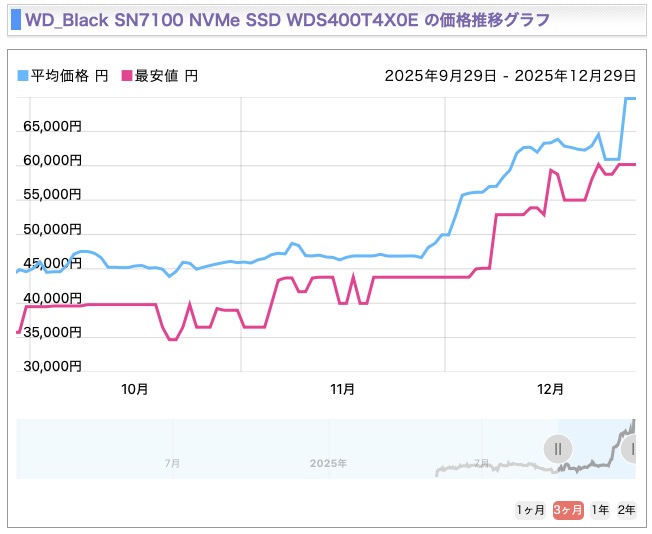Screen dimensions: 652x534
Task: Grab the left navigator range handle
Action: pyautogui.click(x=558, y=449)
